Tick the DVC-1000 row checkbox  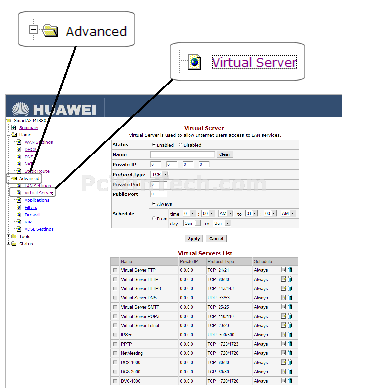115,381
